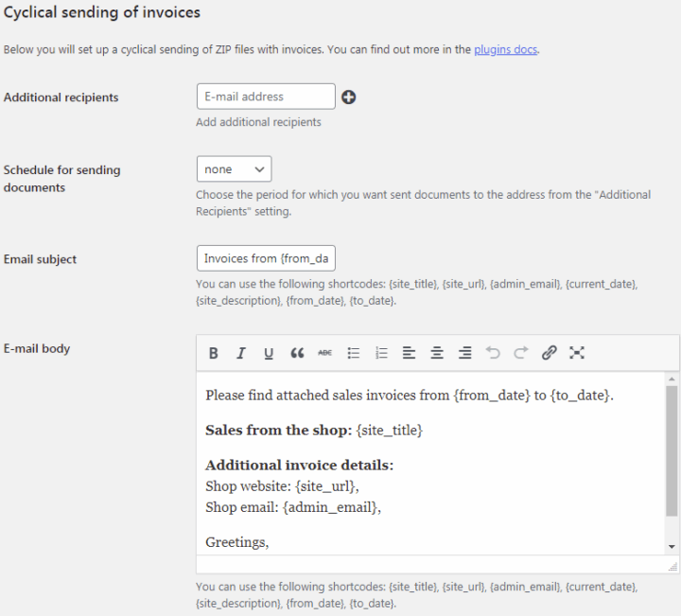Click the Email subject text field
The height and width of the screenshot is (616, 681).
(x=265, y=258)
